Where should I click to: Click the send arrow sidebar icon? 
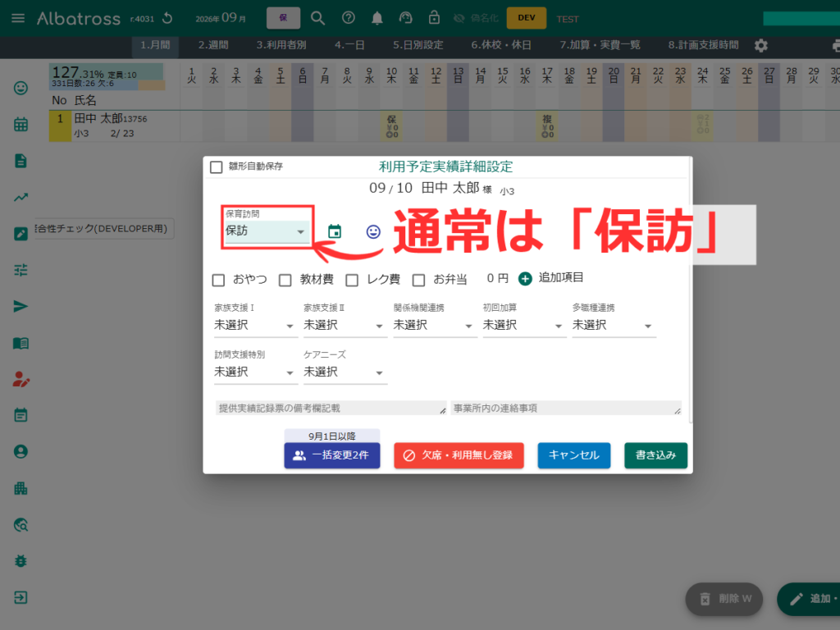pos(21,307)
